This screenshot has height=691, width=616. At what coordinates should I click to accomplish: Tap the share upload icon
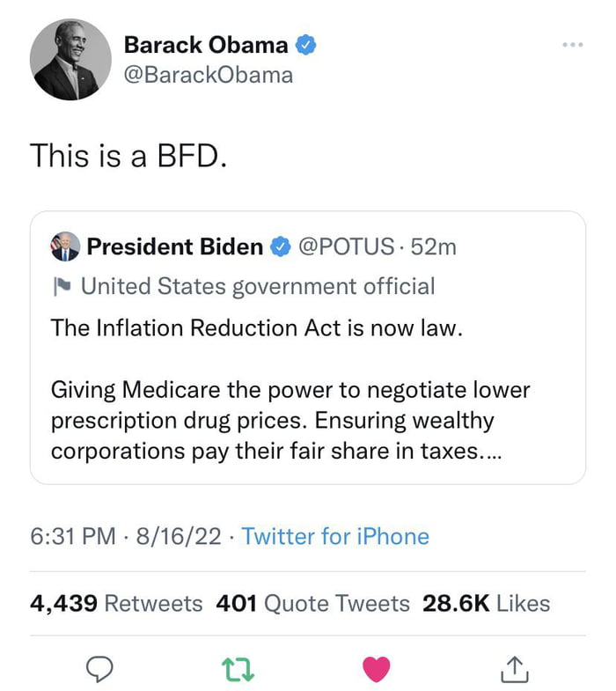pos(516,671)
